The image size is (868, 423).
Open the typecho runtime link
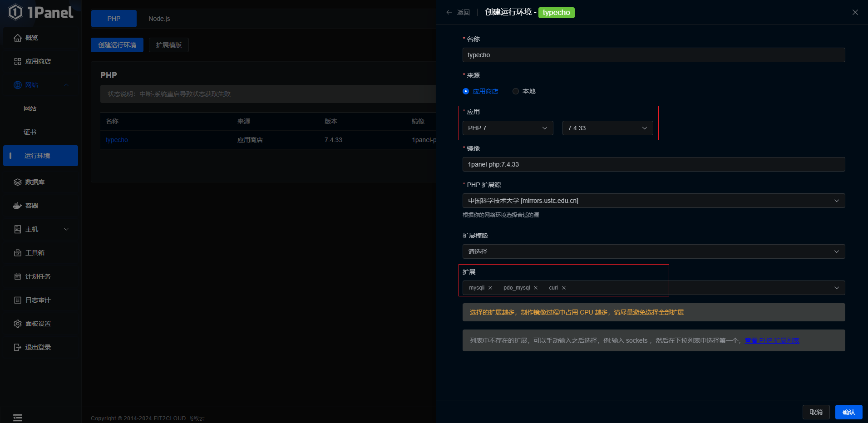[x=117, y=140]
